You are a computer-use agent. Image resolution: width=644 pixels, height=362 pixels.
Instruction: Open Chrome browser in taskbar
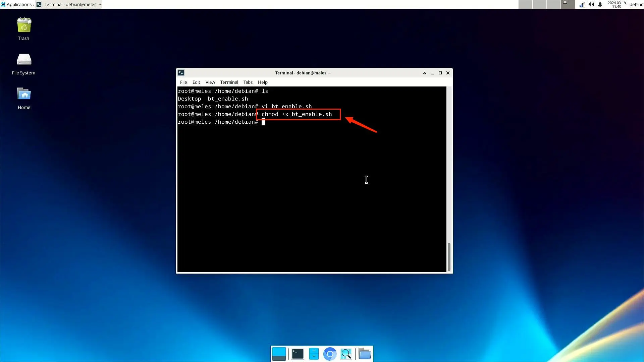330,354
